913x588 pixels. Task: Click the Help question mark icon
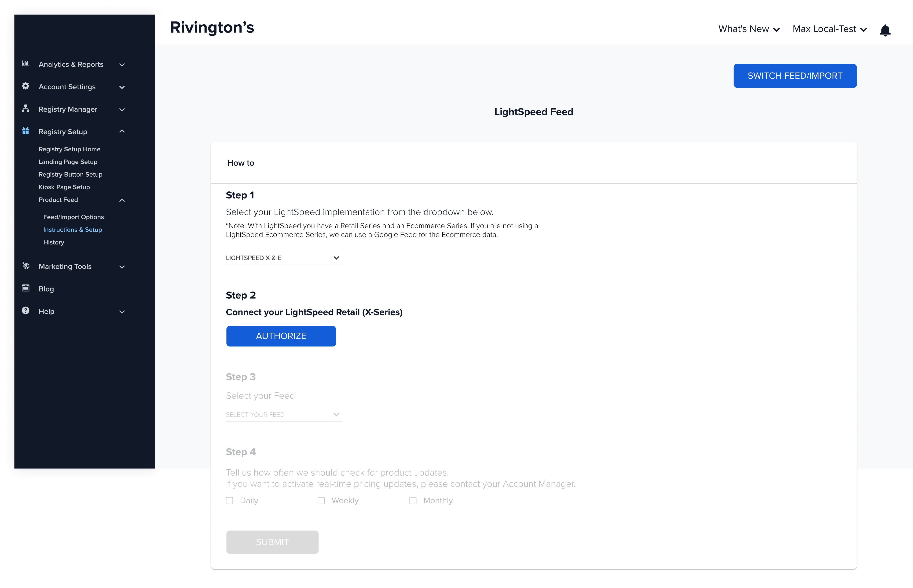click(26, 310)
